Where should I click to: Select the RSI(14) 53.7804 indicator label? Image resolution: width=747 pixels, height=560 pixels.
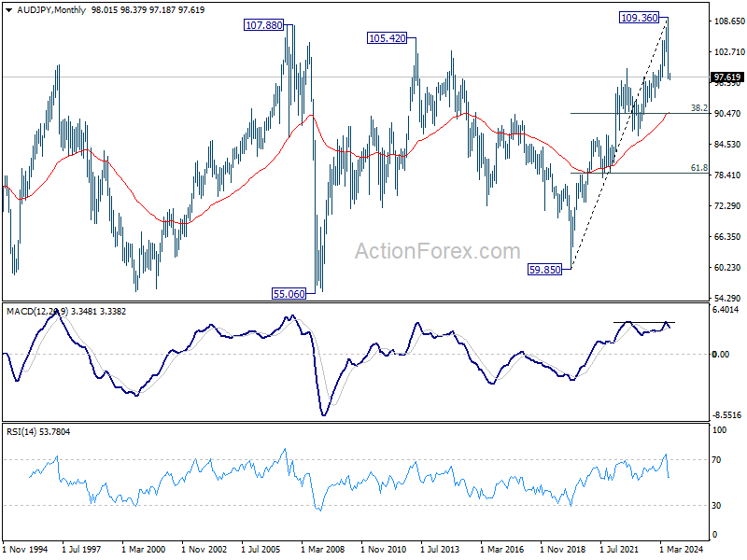(x=38, y=432)
